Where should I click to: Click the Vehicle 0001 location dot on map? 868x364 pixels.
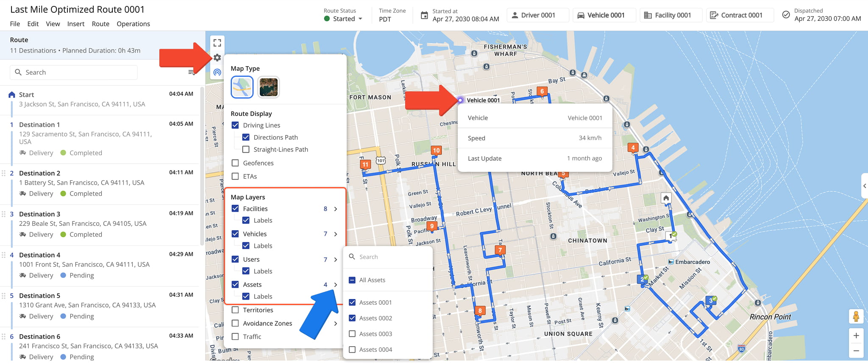point(460,100)
